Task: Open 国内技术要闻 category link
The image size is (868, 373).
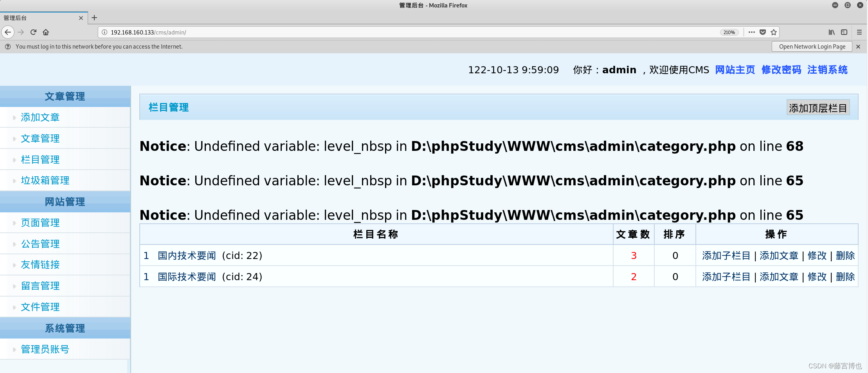Action: pyautogui.click(x=187, y=256)
